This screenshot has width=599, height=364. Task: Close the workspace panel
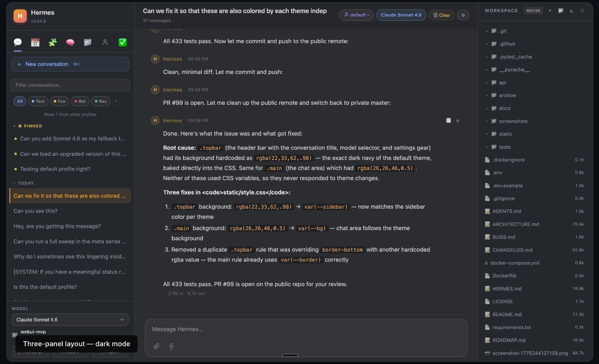click(582, 10)
